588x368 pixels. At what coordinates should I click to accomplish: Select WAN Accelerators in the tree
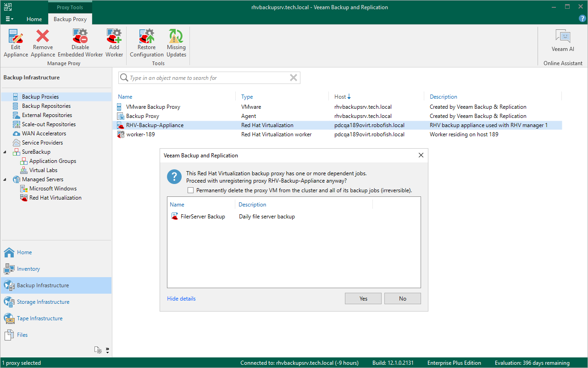(44, 134)
